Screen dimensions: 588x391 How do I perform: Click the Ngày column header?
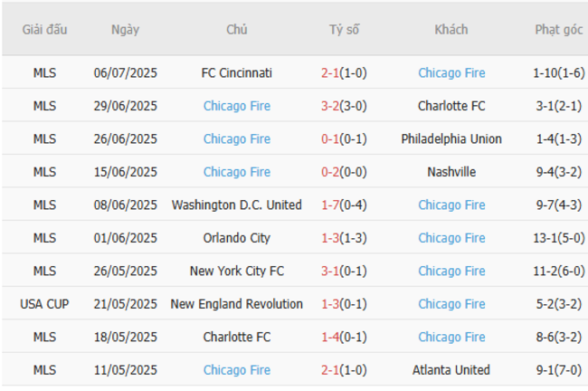pos(125,30)
